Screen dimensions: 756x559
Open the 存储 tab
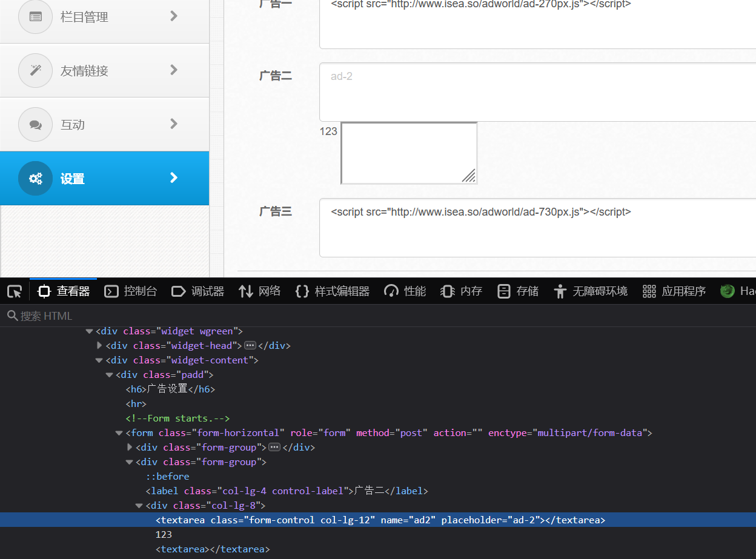click(x=518, y=291)
